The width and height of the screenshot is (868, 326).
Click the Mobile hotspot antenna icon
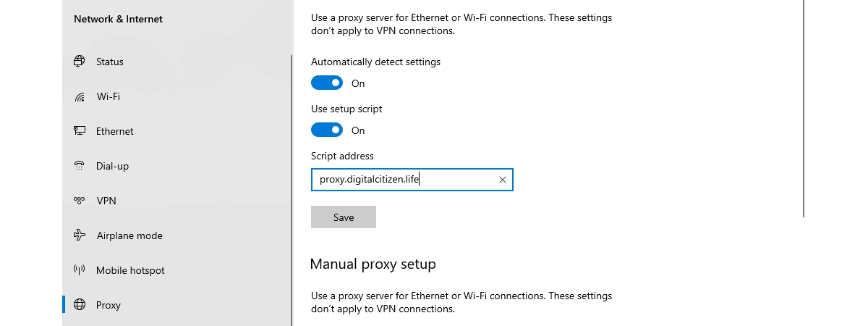click(x=80, y=270)
